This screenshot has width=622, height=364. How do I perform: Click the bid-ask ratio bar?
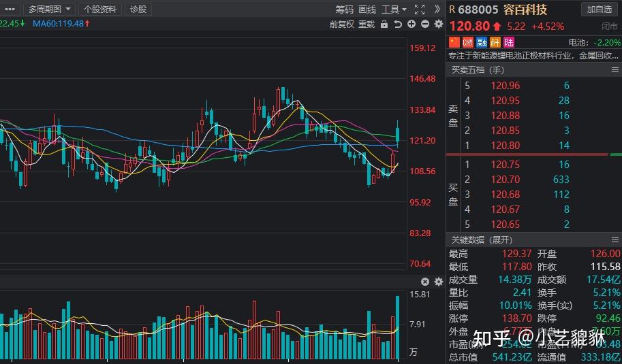[534, 154]
